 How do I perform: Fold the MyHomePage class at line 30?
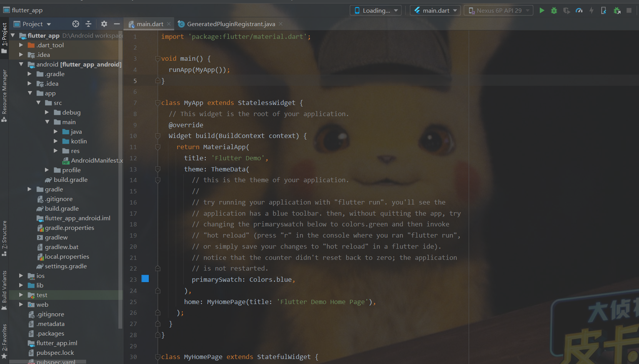point(158,357)
